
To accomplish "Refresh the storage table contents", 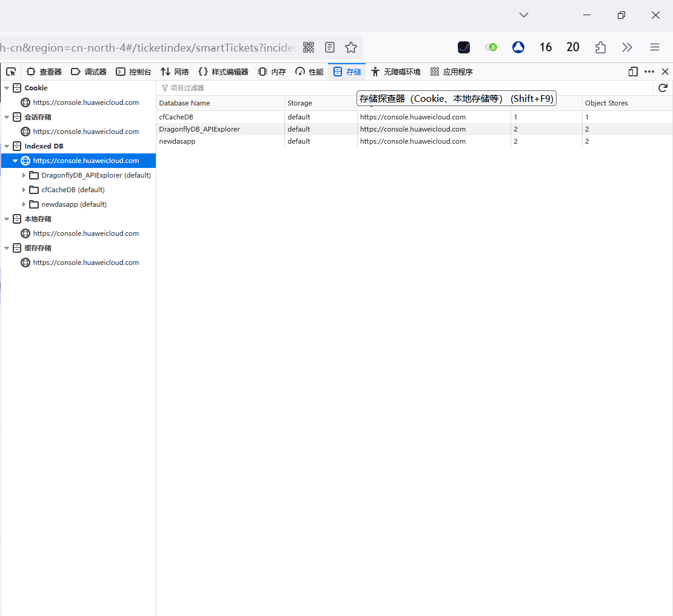I will [x=663, y=88].
